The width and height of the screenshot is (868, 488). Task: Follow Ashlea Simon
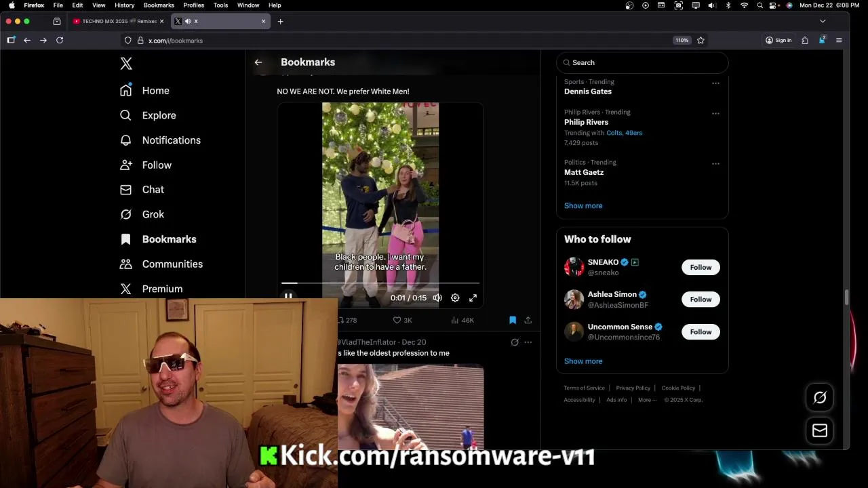pos(701,300)
